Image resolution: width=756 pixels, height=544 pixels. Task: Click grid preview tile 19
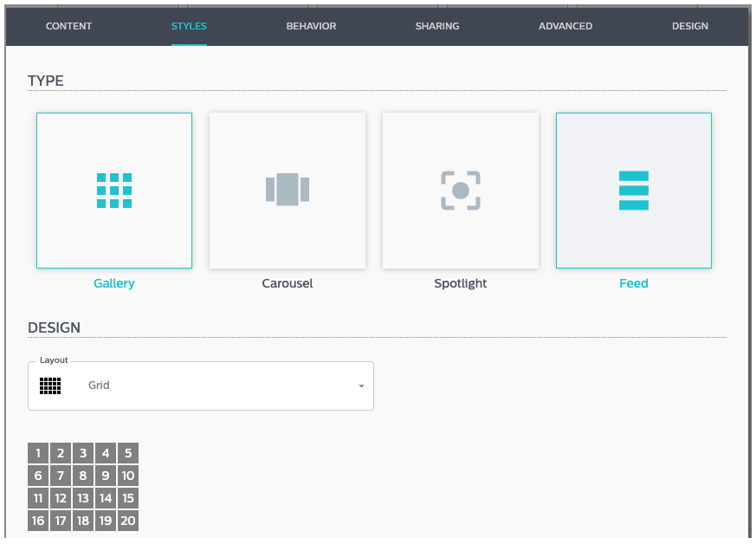coord(106,521)
